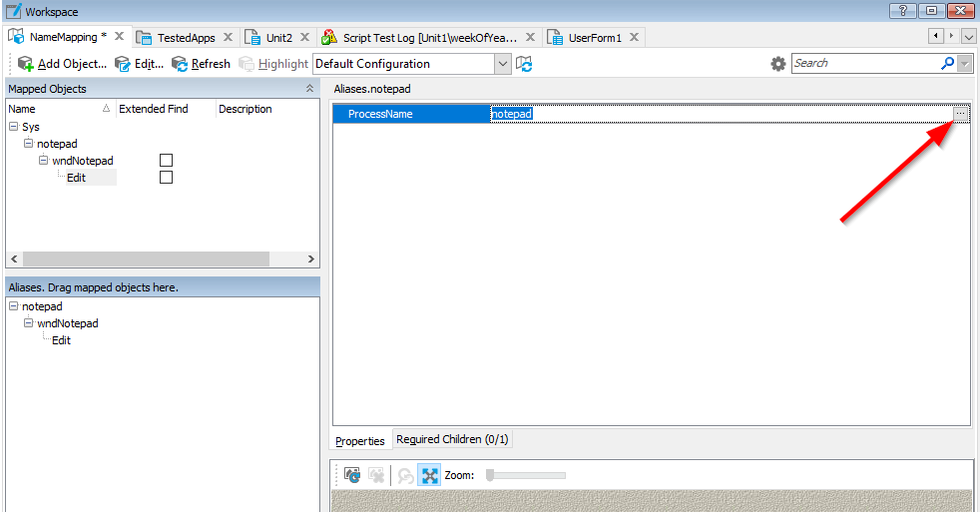This screenshot has width=980, height=512.
Task: Open settings via the gear icon
Action: [x=777, y=64]
